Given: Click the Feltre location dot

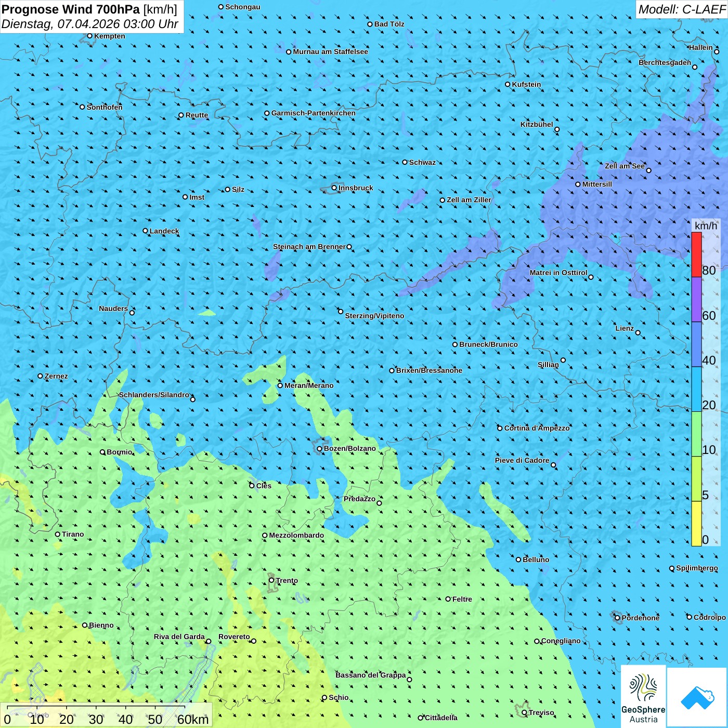Looking at the screenshot, I should click(448, 599).
